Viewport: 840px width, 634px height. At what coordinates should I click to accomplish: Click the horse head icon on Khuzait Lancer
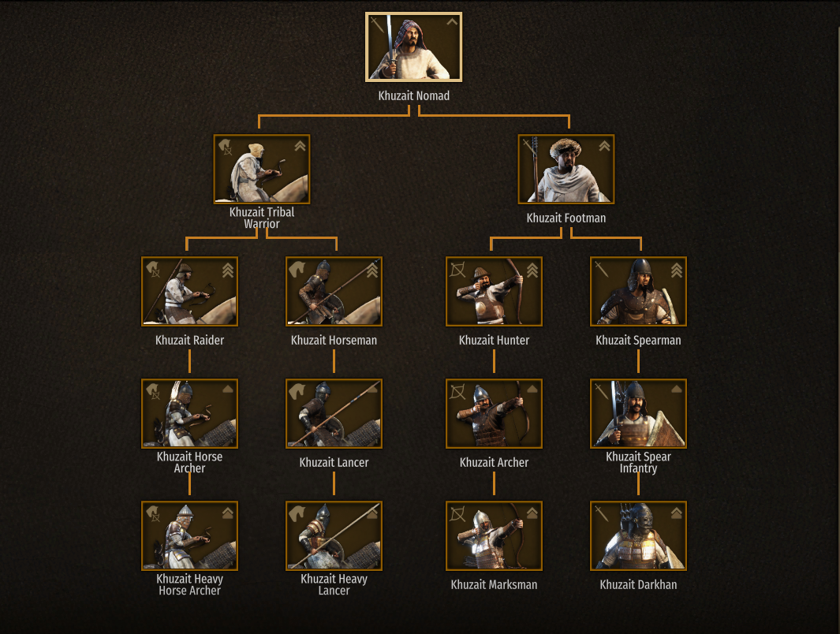[x=297, y=391]
